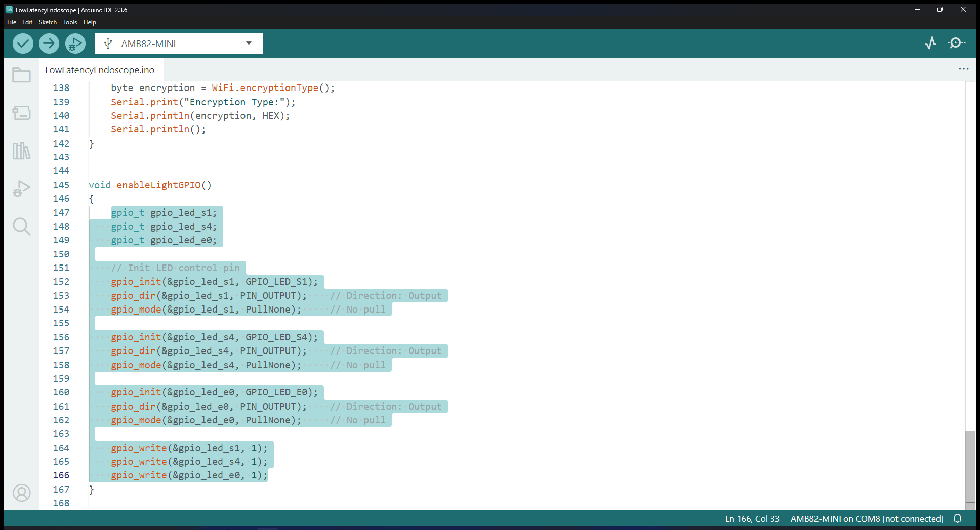Click the Verify sketch checkmark button
This screenshot has width=980, height=530.
(x=23, y=43)
